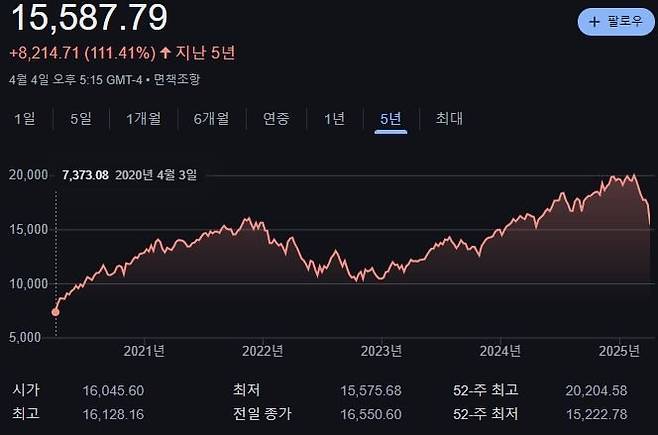Click the 52-주 최저 label
Viewport: 658px width, 435px height.
coord(486,414)
